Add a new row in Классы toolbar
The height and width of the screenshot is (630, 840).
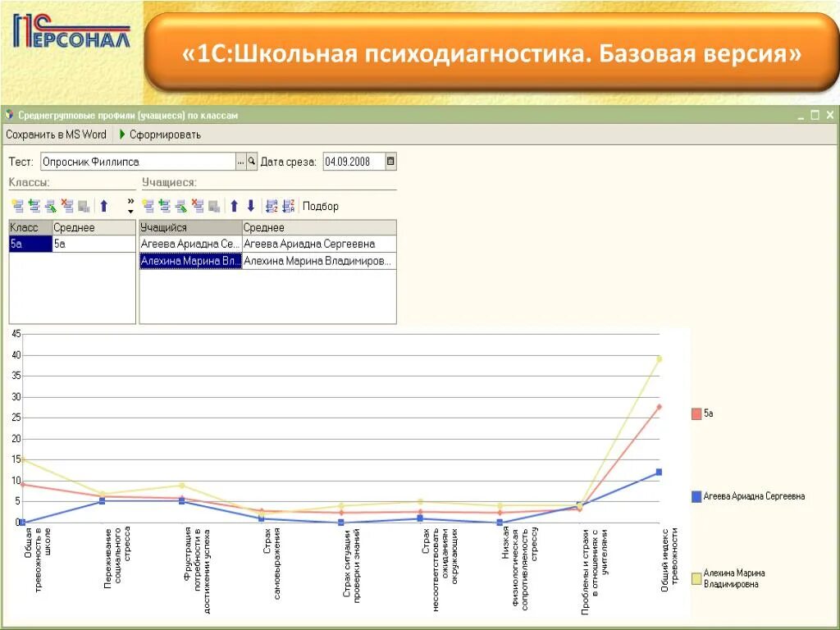click(18, 206)
